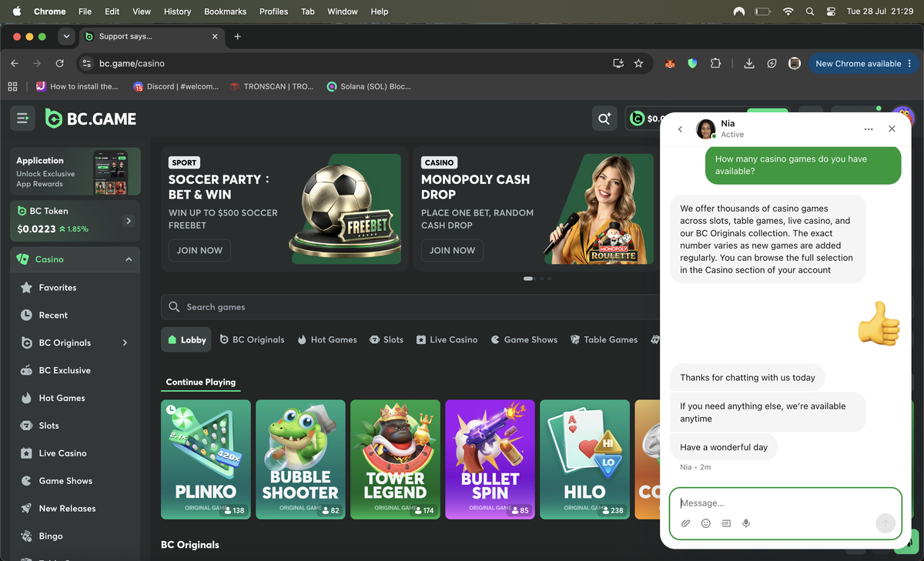Open the emoji picker in chat
This screenshot has height=561, width=924.
[x=705, y=523]
